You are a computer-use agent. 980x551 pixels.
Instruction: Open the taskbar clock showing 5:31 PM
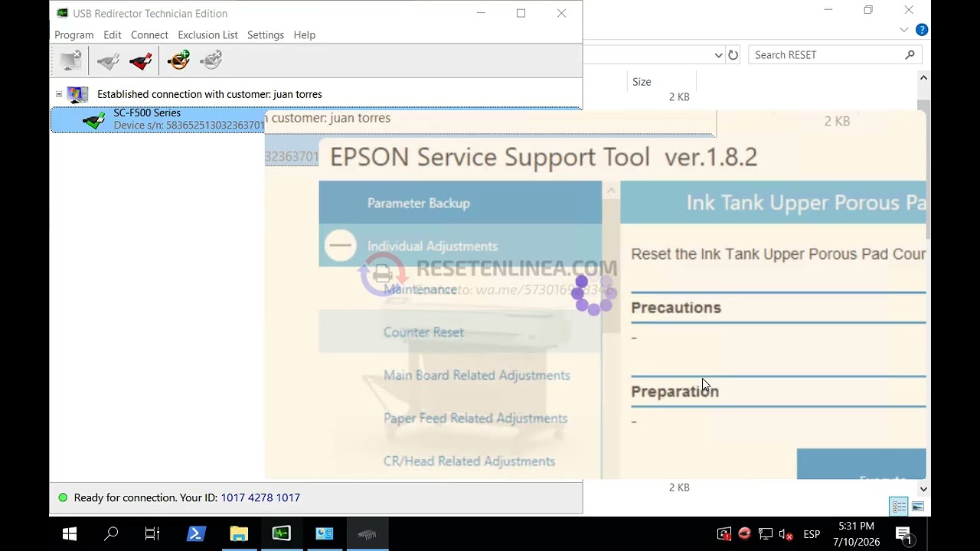point(856,534)
